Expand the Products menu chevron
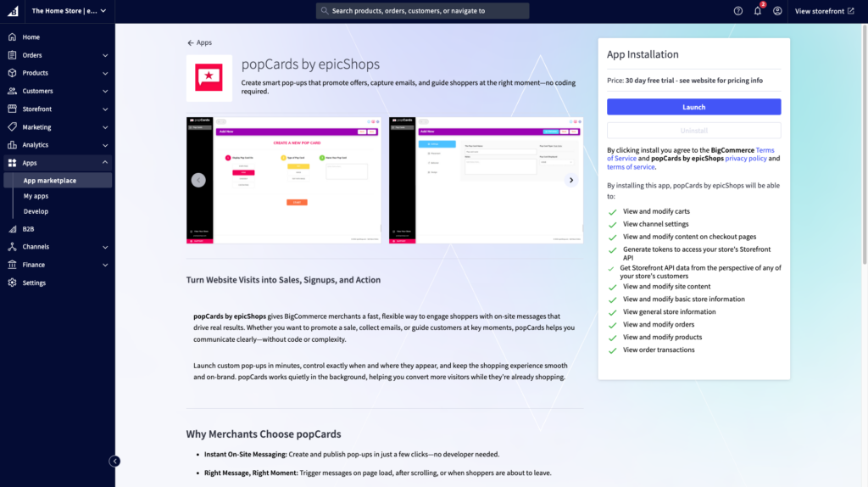The image size is (868, 487). tap(105, 73)
